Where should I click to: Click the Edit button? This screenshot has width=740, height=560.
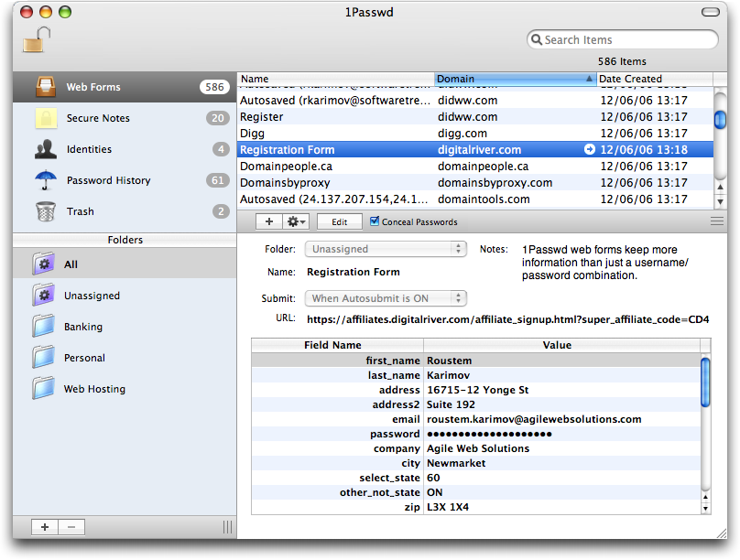pyautogui.click(x=339, y=221)
